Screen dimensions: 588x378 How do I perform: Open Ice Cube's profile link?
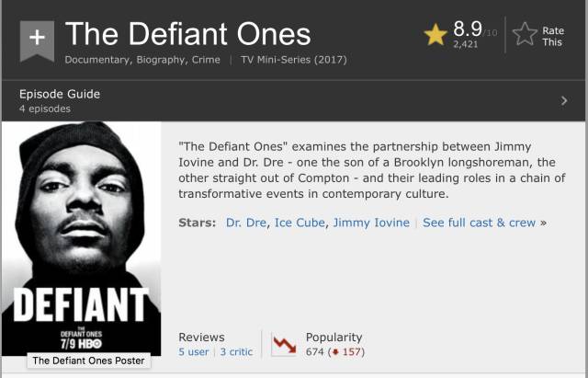point(300,223)
